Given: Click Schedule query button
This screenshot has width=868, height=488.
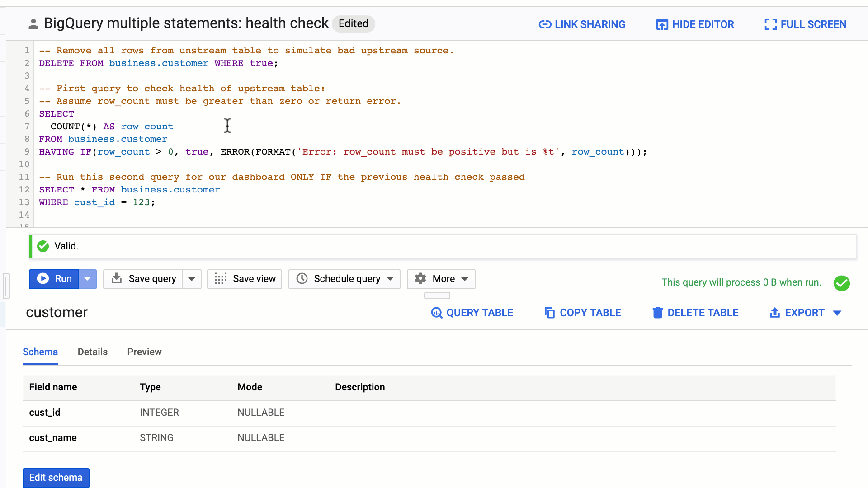Looking at the screenshot, I should (345, 278).
